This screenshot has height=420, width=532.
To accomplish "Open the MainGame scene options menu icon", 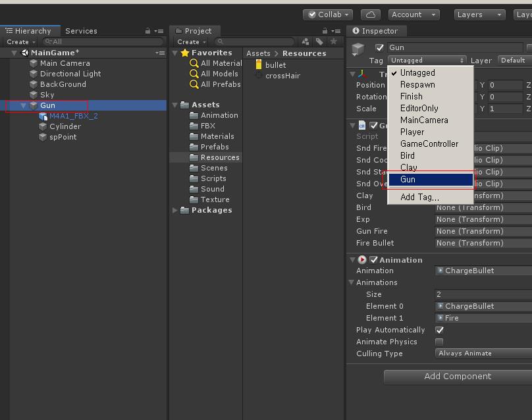I will [x=160, y=53].
